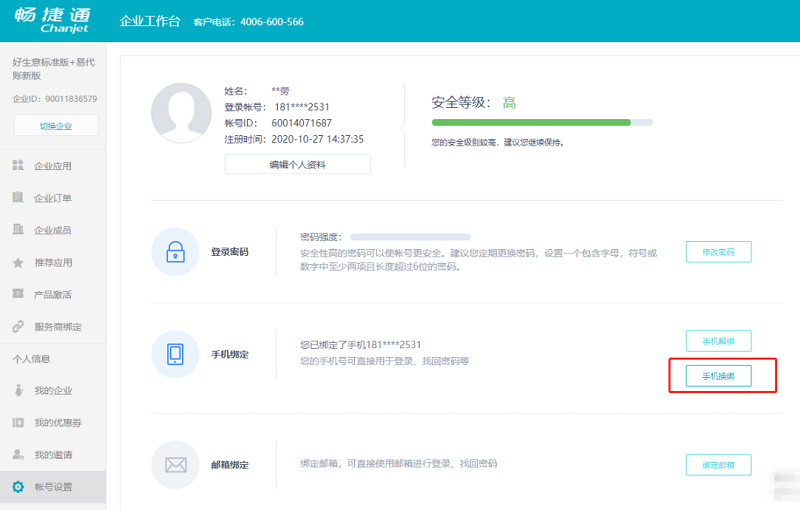Click the 手机换绑 button

718,376
